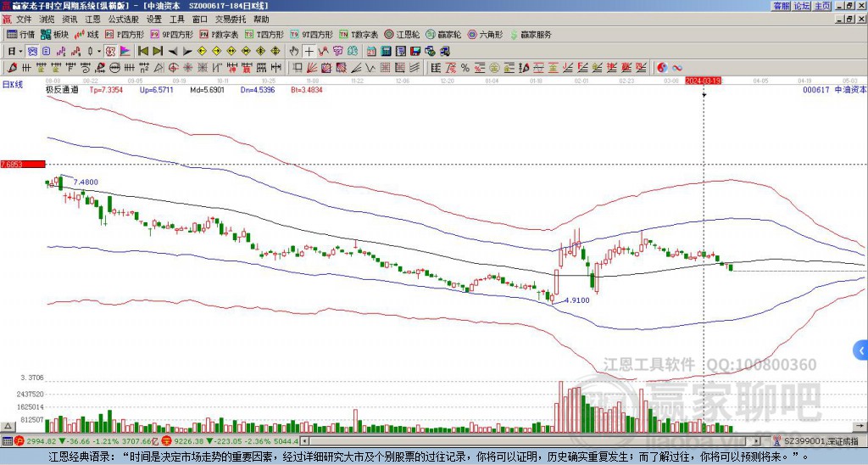Click the scrollbar left arrow
Viewport: 868px width, 465px height.
(305, 441)
